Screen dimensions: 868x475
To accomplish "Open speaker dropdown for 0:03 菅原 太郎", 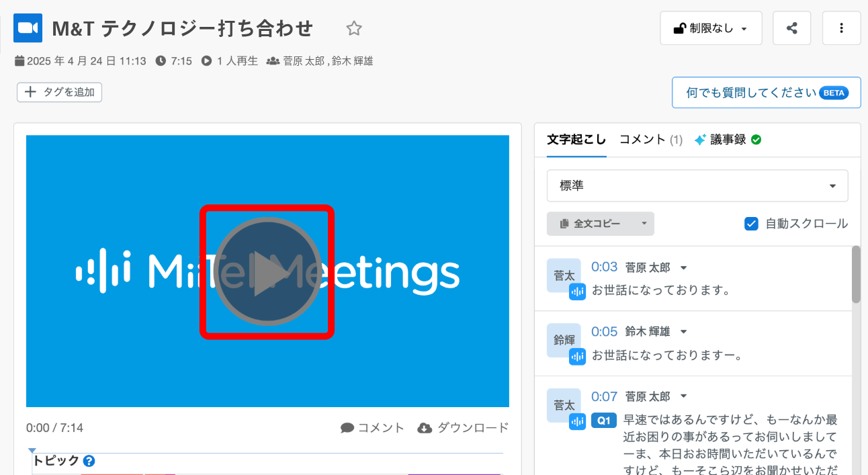I will tap(683, 267).
